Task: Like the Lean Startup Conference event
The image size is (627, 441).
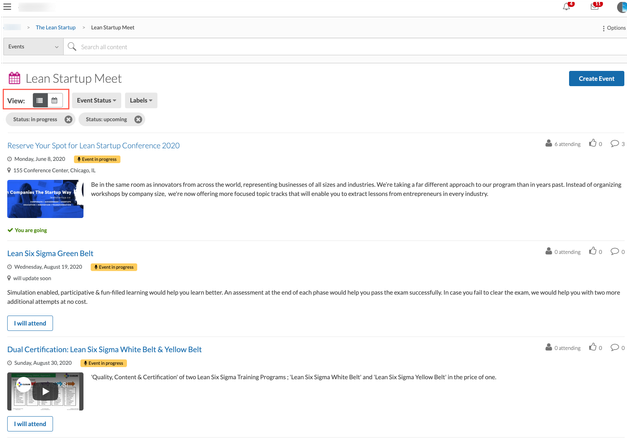Action: click(595, 144)
